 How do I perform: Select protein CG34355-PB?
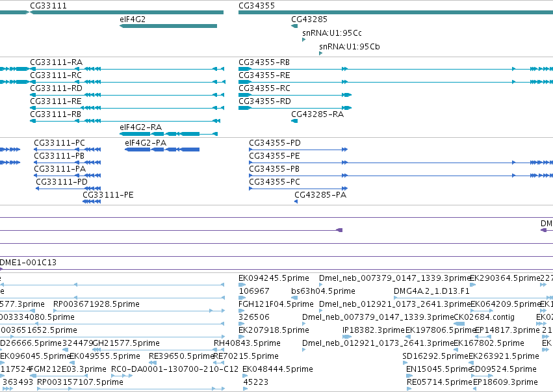(x=401, y=176)
